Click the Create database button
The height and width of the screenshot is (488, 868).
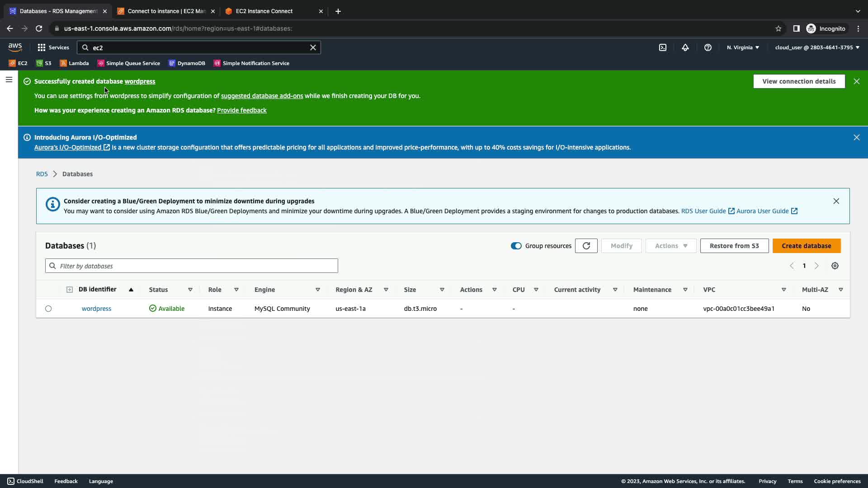[806, 246]
